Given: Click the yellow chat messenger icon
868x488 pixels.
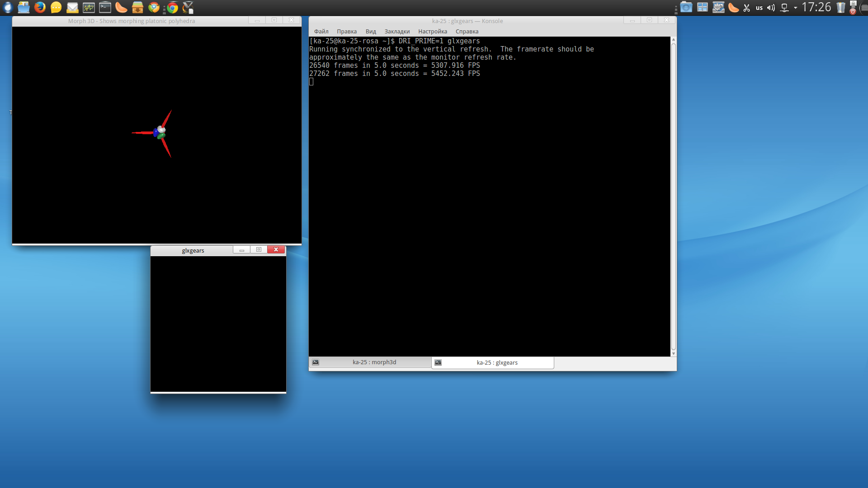Looking at the screenshot, I should [x=56, y=7].
